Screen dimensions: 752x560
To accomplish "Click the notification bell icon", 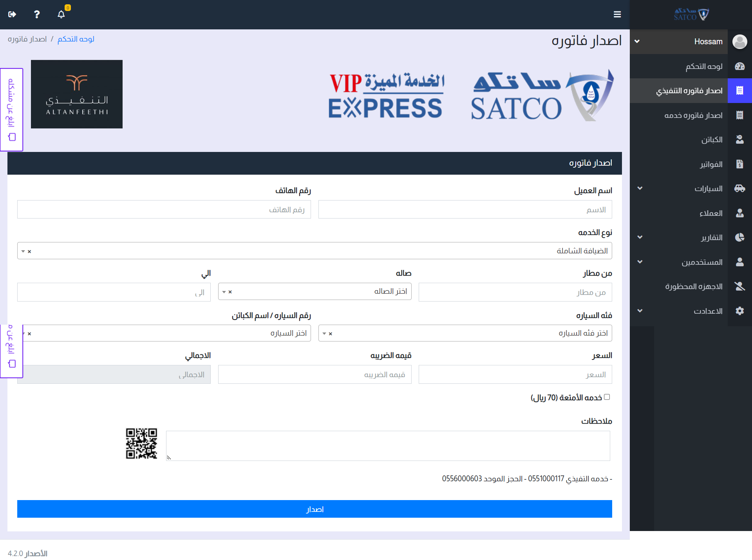I will tap(61, 14).
